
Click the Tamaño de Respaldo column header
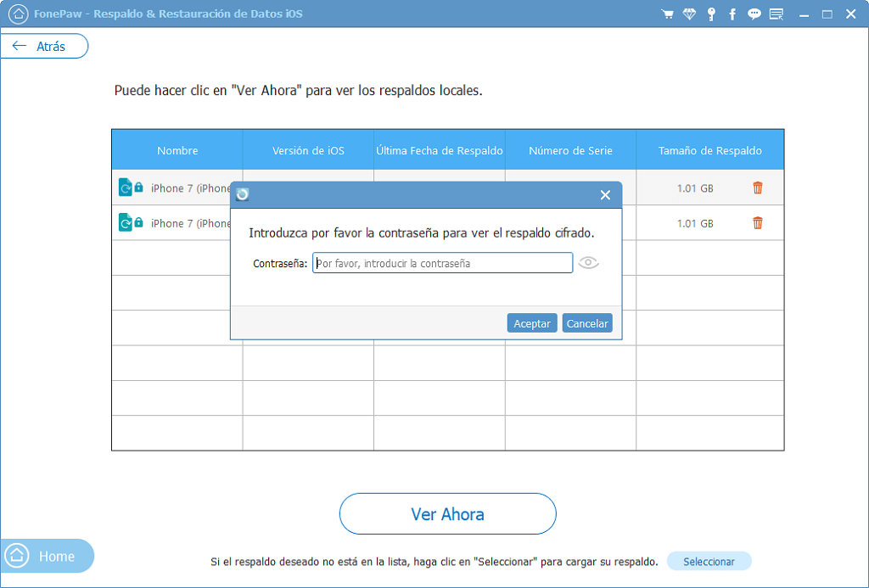tap(709, 151)
